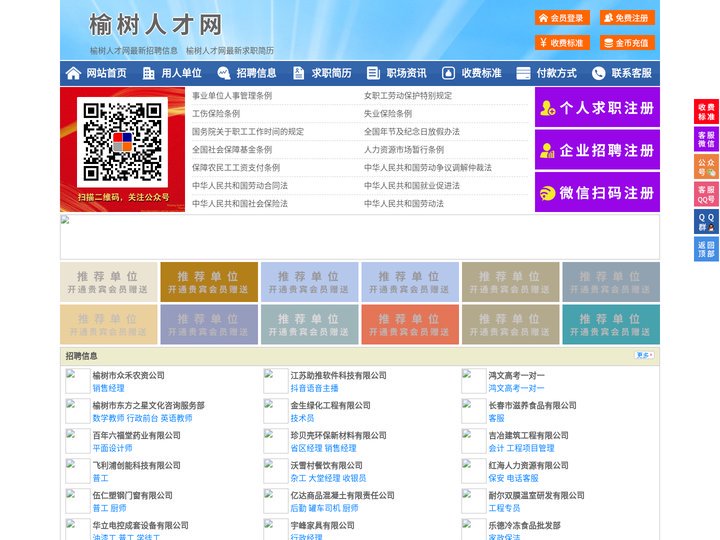
Task: Click the card icon beside 付款方式
Action: click(x=523, y=73)
